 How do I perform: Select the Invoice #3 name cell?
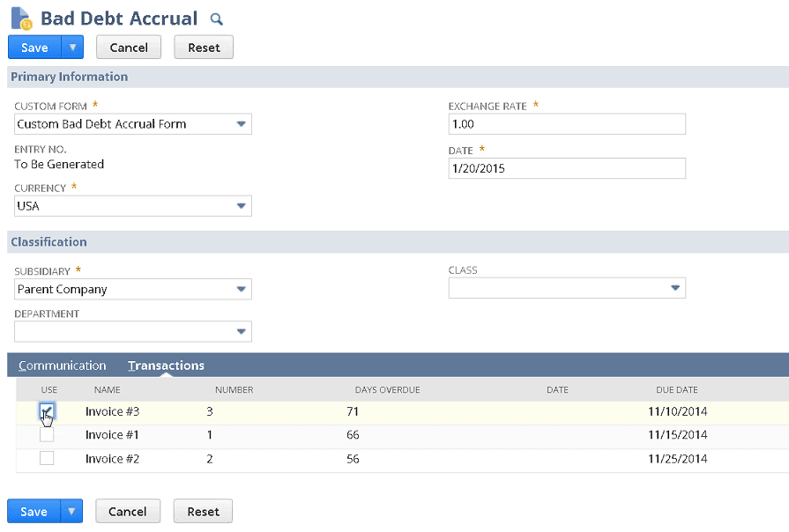tap(112, 412)
